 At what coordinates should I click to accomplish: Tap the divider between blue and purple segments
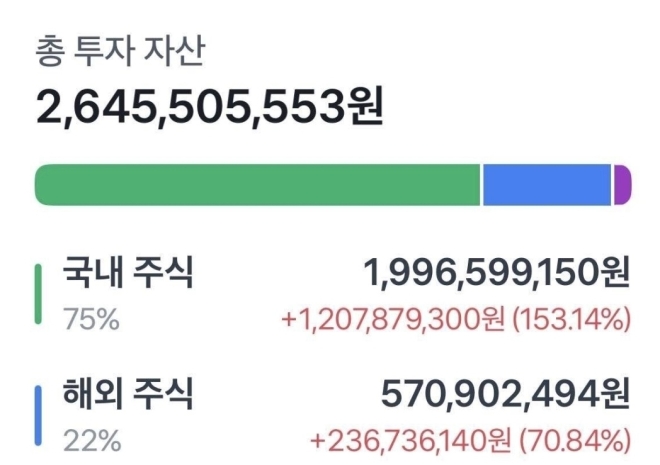point(612,185)
